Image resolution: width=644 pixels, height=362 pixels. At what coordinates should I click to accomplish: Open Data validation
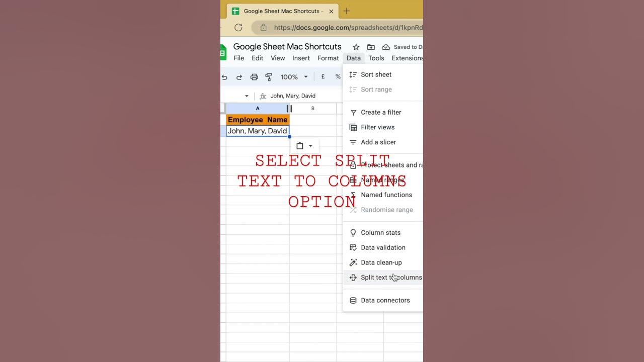coord(383,247)
